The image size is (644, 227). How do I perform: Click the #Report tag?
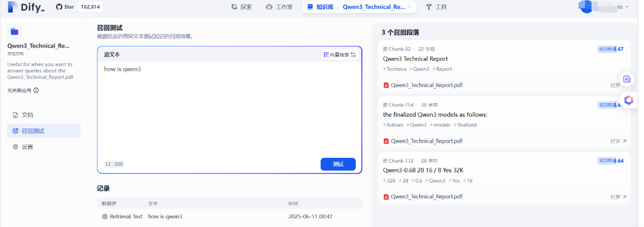[443, 69]
